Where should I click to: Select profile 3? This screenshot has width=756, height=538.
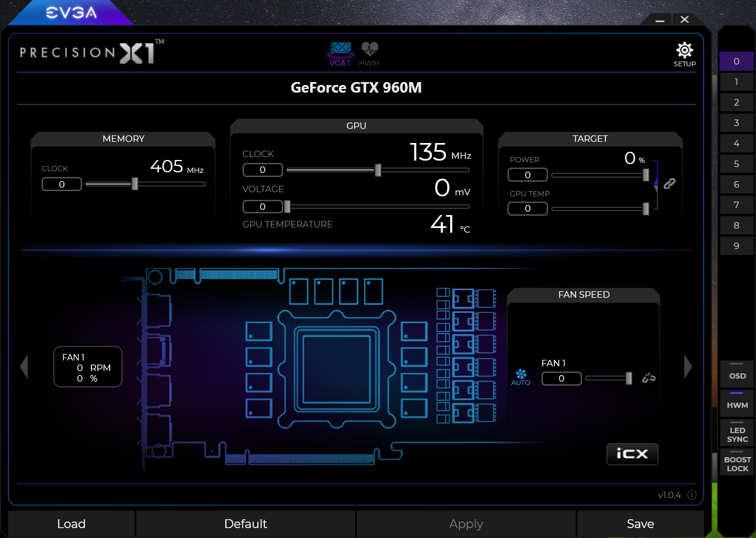pyautogui.click(x=737, y=122)
